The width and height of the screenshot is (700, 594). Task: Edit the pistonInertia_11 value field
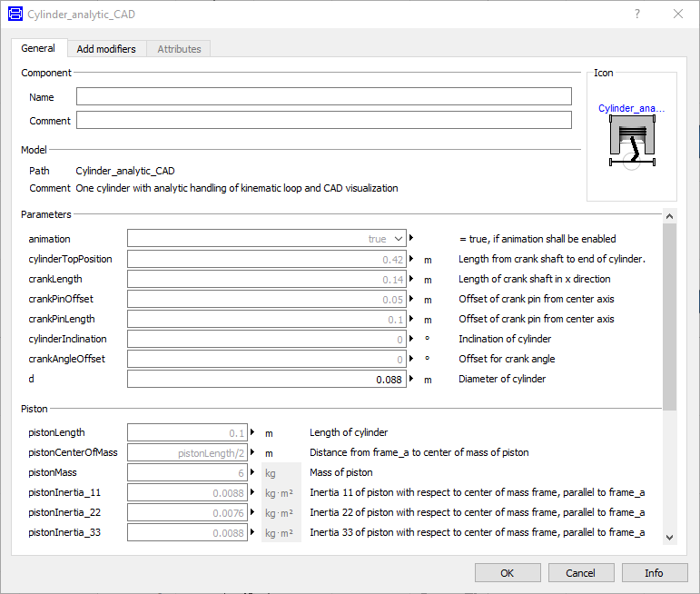(x=187, y=492)
